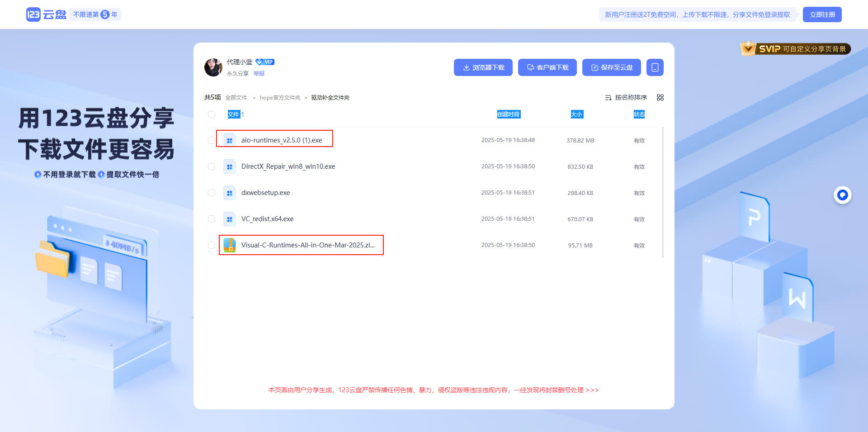This screenshot has width=868, height=432.
Task: Click the floating chat support icon
Action: pos(842,195)
